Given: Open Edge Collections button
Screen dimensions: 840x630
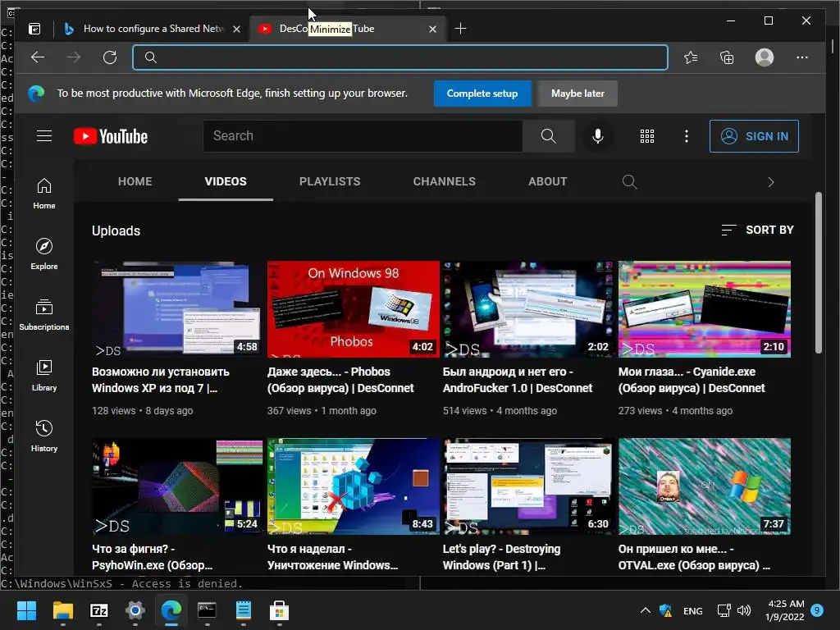Looking at the screenshot, I should point(727,57).
